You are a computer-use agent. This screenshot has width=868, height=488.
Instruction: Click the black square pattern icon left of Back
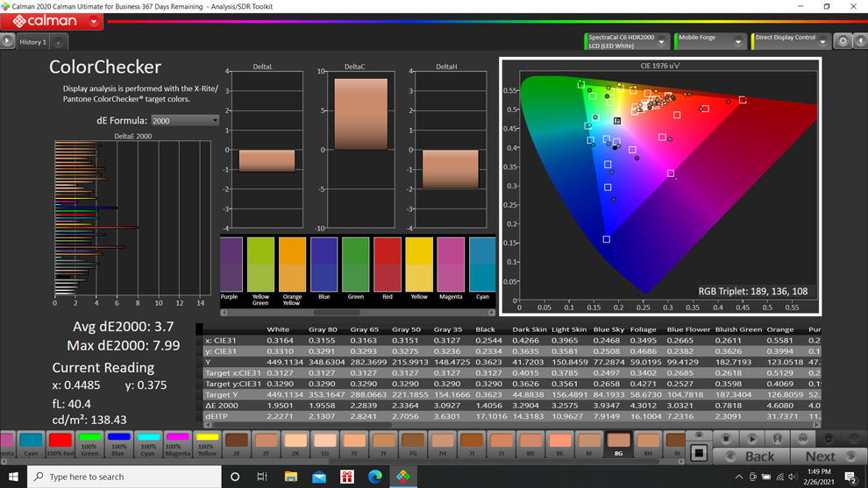pyautogui.click(x=699, y=453)
